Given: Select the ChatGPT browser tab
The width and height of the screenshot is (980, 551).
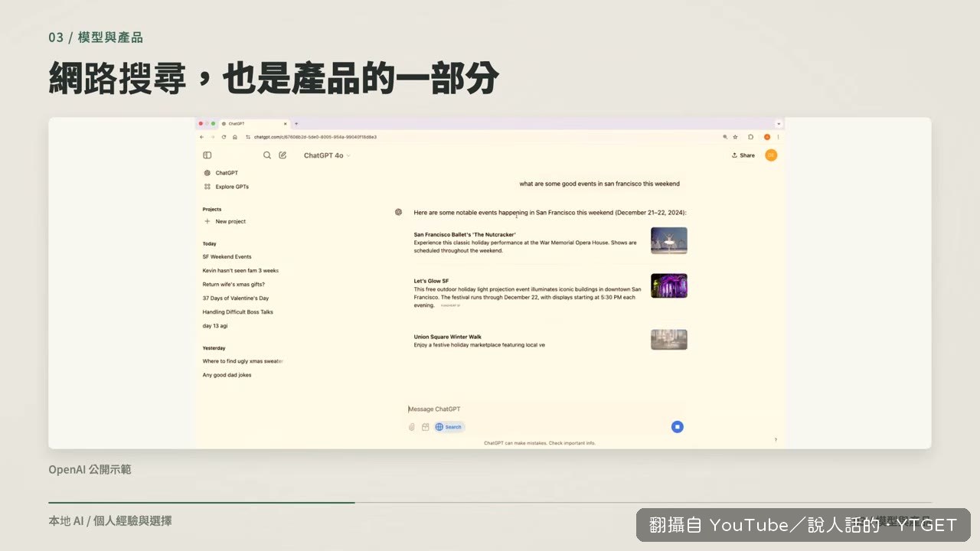Looking at the screenshot, I should [253, 123].
